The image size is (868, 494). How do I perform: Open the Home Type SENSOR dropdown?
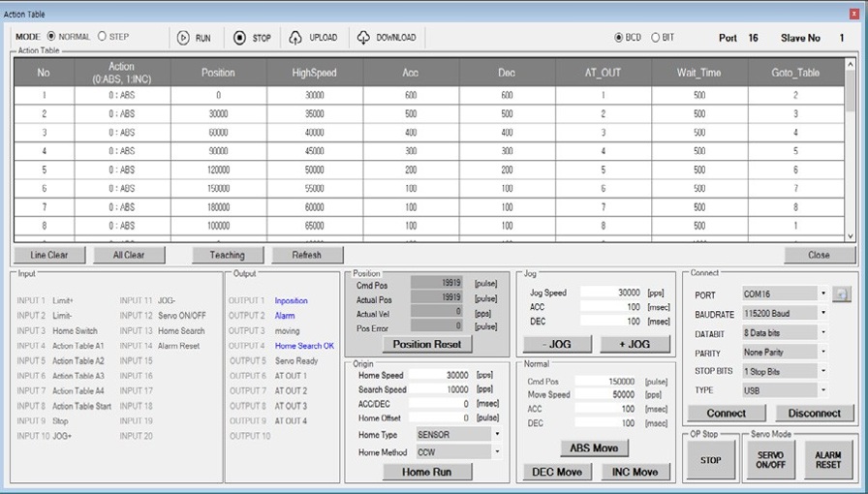pyautogui.click(x=497, y=434)
